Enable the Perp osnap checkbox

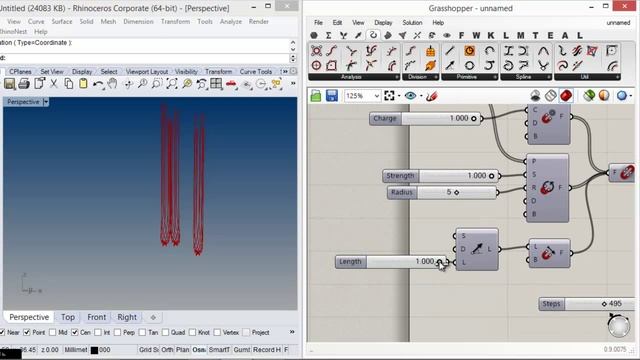point(118,332)
